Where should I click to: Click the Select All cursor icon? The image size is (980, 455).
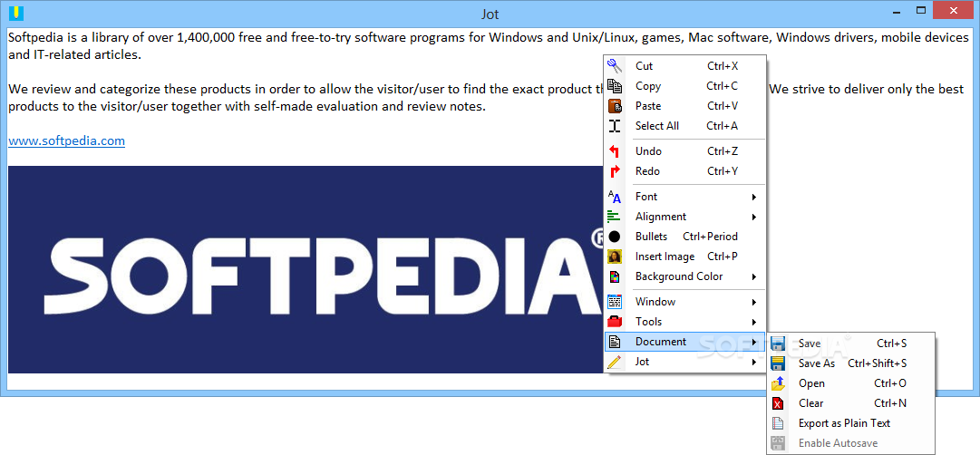[x=615, y=126]
